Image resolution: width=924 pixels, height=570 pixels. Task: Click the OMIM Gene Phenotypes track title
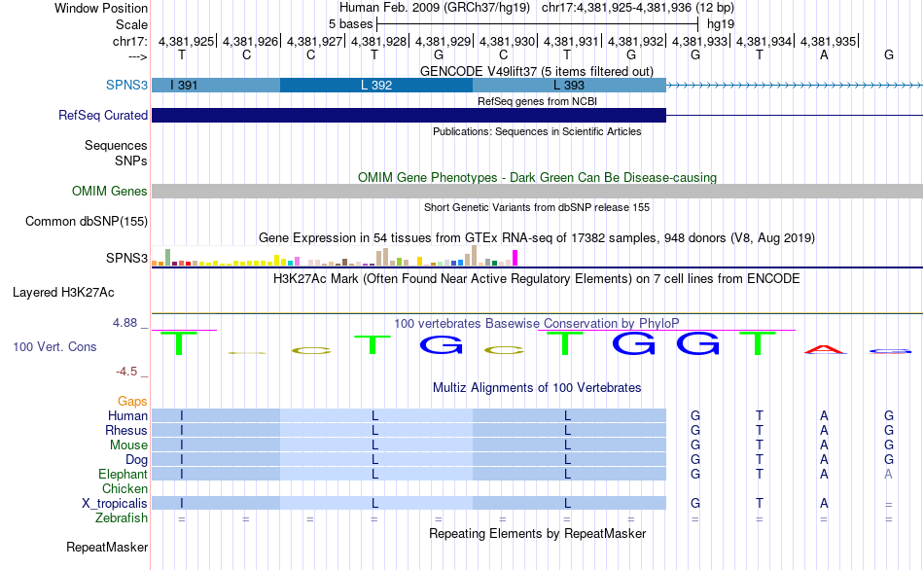(x=538, y=177)
